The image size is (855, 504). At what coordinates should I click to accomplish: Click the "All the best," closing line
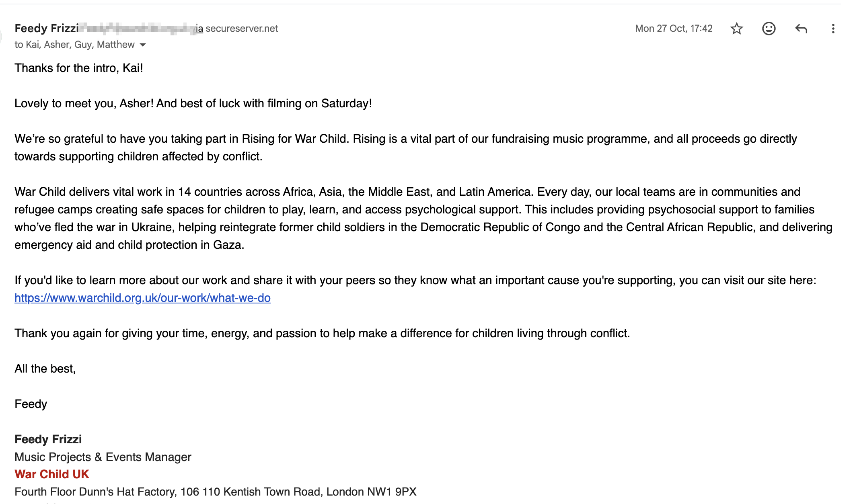(x=45, y=369)
